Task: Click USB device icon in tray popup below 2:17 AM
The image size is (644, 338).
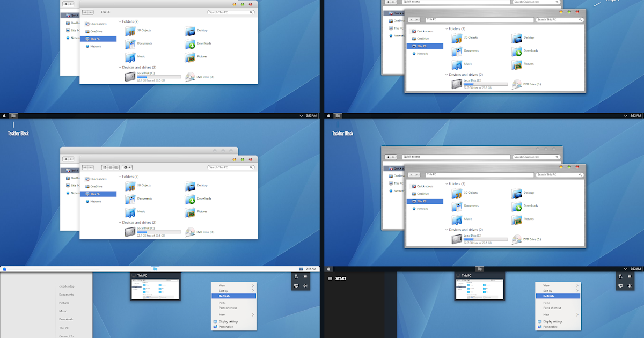Action: [x=296, y=276]
